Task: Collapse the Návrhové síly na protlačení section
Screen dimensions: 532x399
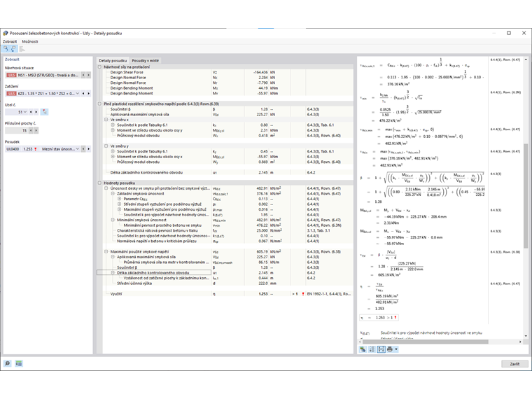Action: click(x=99, y=66)
